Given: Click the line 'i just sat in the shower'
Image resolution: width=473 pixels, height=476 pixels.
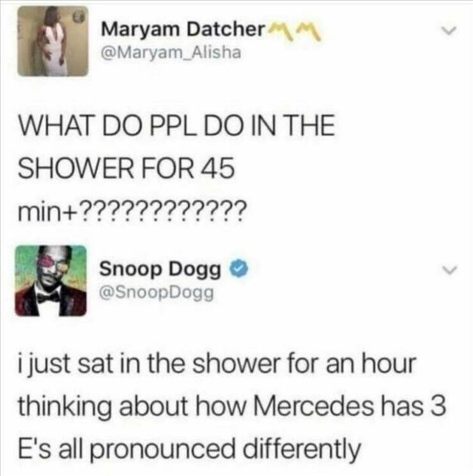Looking at the screenshot, I should coord(217,364).
